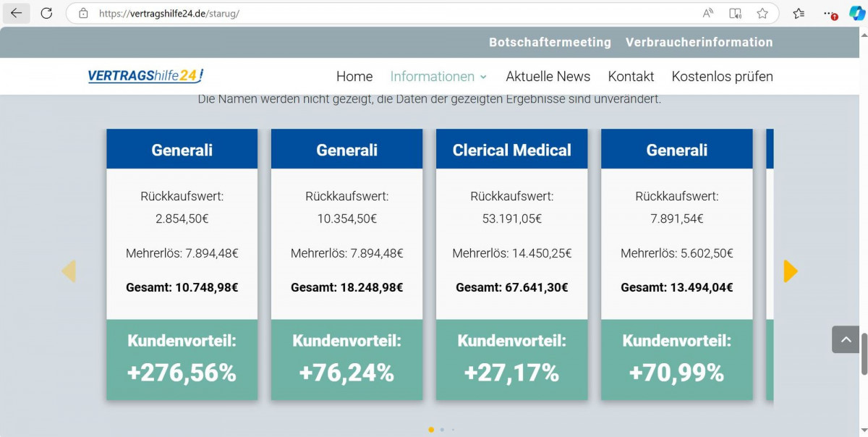The width and height of the screenshot is (868, 437).
Task: Open the Verbraucherinformation link
Action: (x=699, y=42)
